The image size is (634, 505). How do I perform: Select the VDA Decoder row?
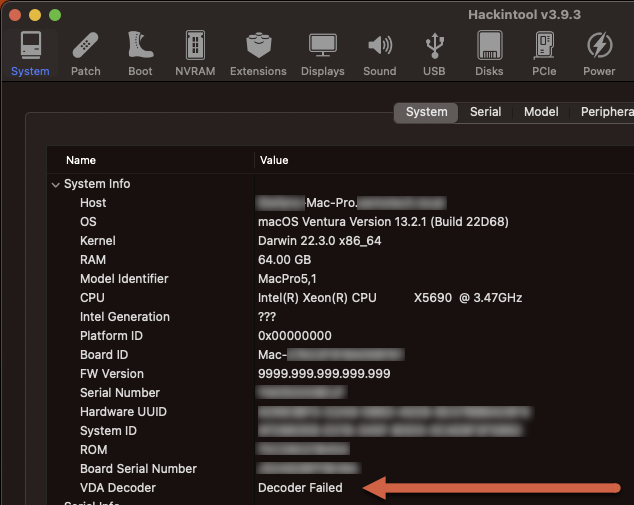340,488
